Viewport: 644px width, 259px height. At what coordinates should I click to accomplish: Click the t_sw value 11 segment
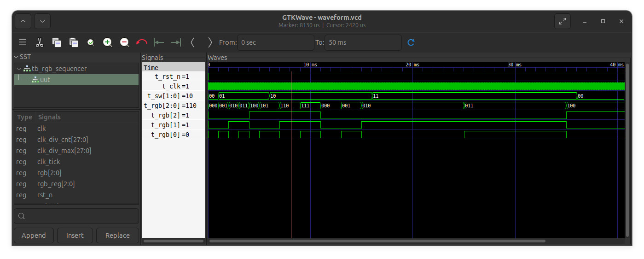coord(474,96)
